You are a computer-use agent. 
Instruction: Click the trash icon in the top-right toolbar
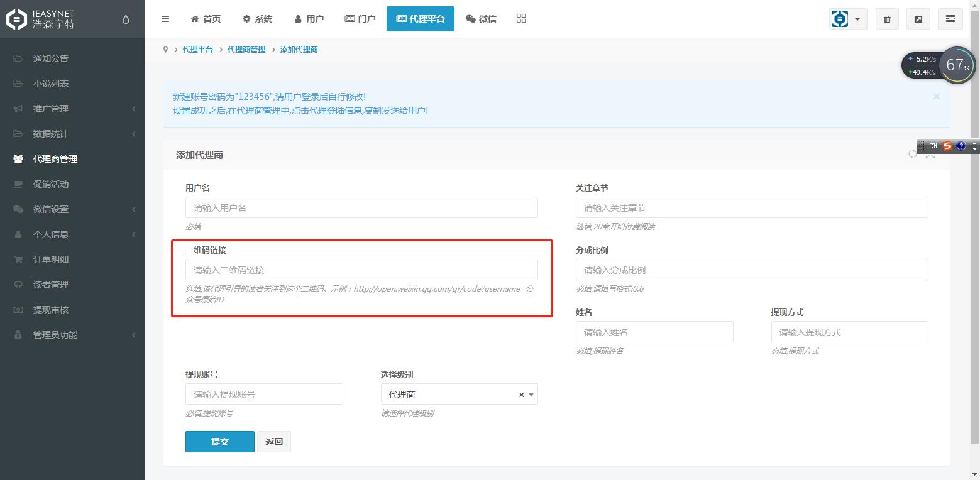[x=887, y=18]
